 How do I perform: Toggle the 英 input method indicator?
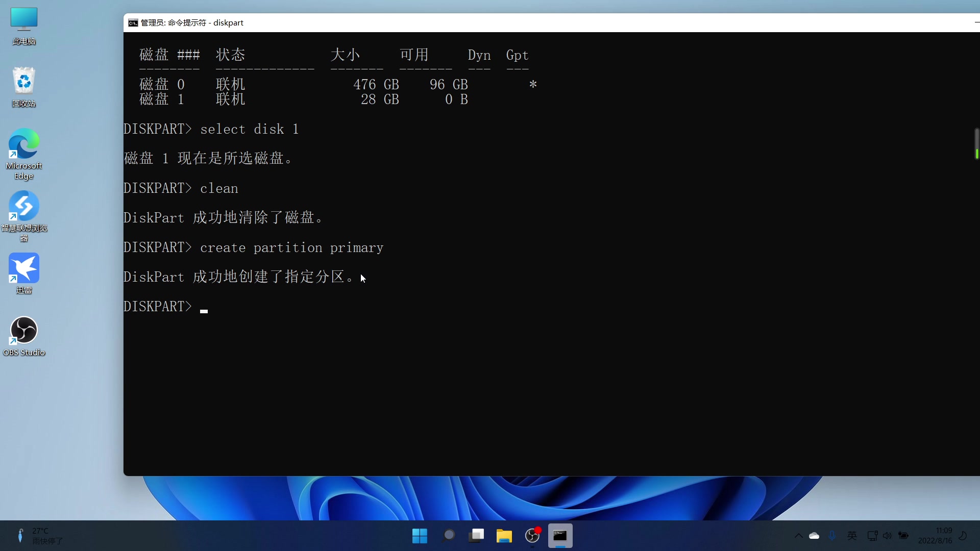click(852, 536)
